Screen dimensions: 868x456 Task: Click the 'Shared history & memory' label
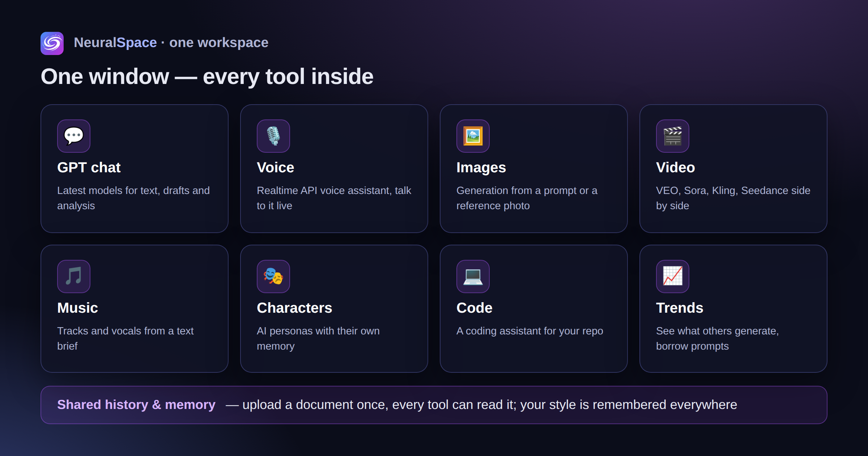(136, 405)
